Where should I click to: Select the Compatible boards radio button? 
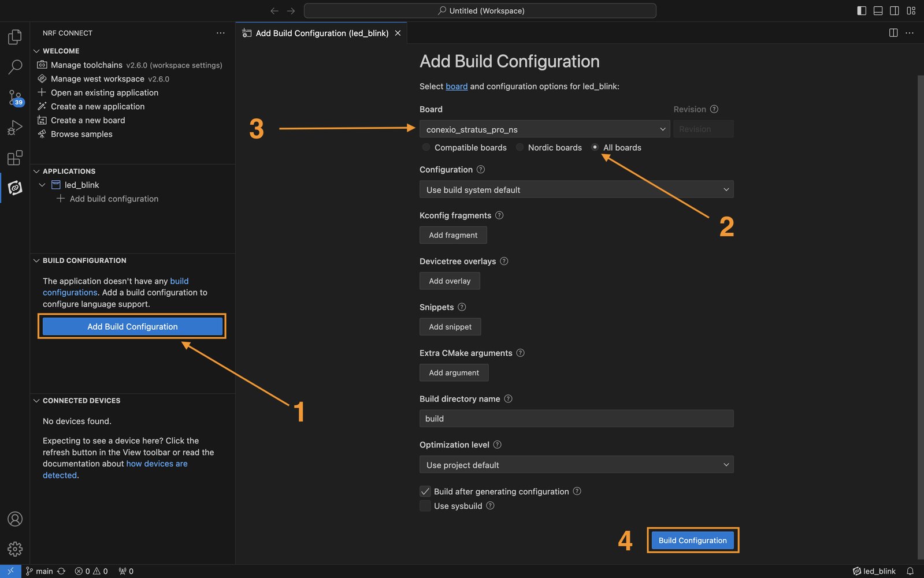coord(426,147)
